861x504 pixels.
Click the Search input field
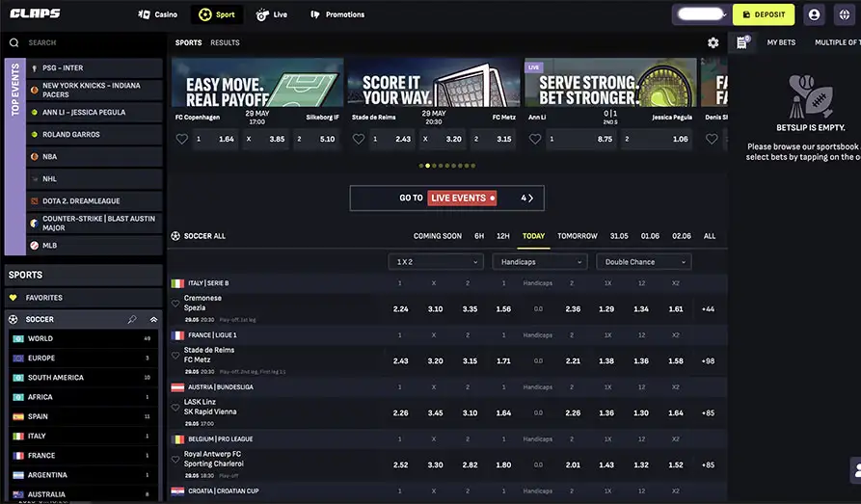coord(84,42)
